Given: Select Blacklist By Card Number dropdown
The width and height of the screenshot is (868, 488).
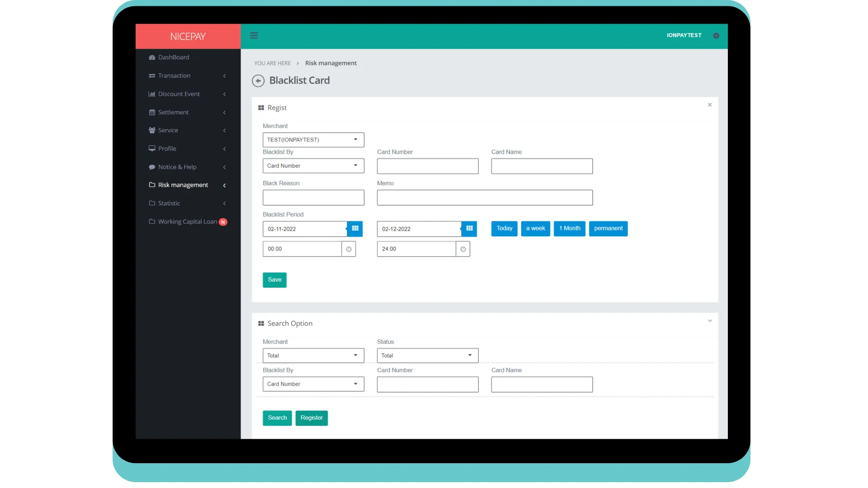Looking at the screenshot, I should click(312, 166).
